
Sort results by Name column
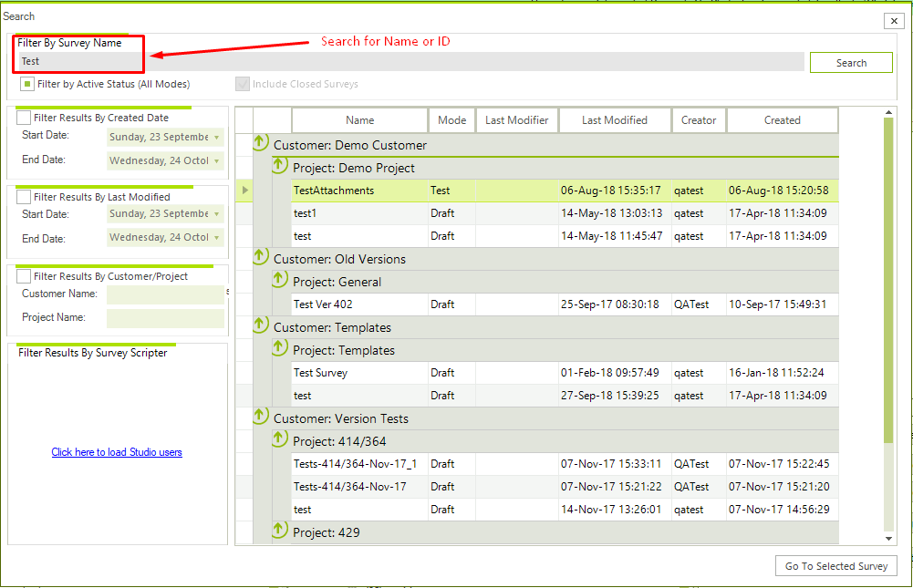(x=360, y=120)
